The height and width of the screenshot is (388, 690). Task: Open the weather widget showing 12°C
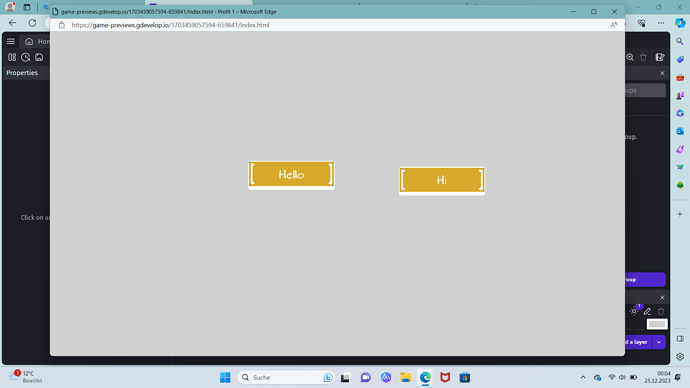(26, 377)
